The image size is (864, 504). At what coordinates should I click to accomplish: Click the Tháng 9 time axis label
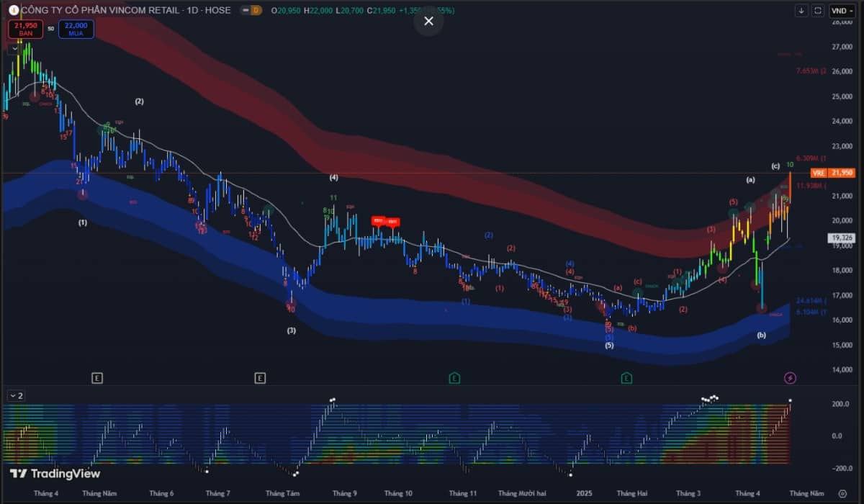click(345, 493)
